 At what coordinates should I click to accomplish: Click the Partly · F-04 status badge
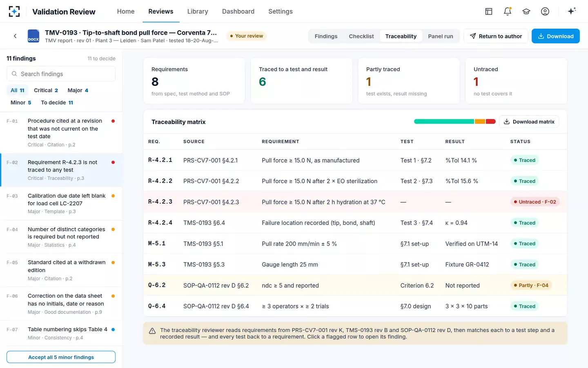pyautogui.click(x=531, y=285)
